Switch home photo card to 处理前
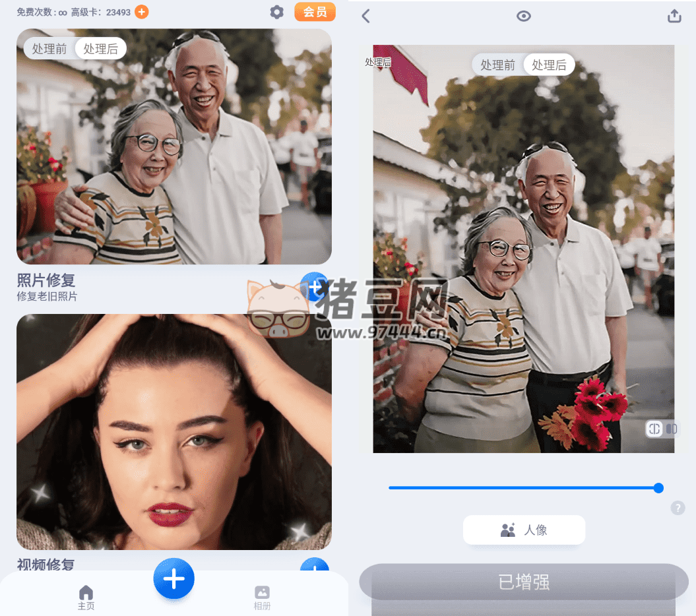 (49, 49)
